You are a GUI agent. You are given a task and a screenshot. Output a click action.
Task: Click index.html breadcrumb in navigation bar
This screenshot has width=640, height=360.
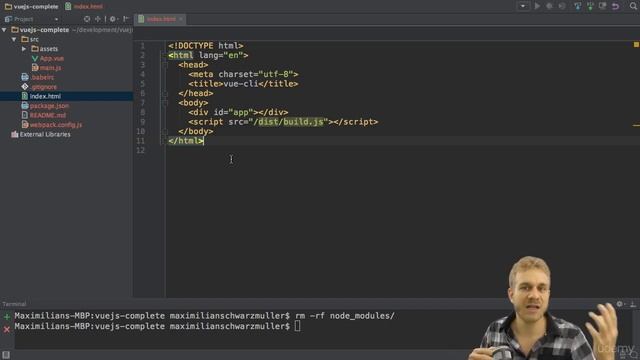84,7
